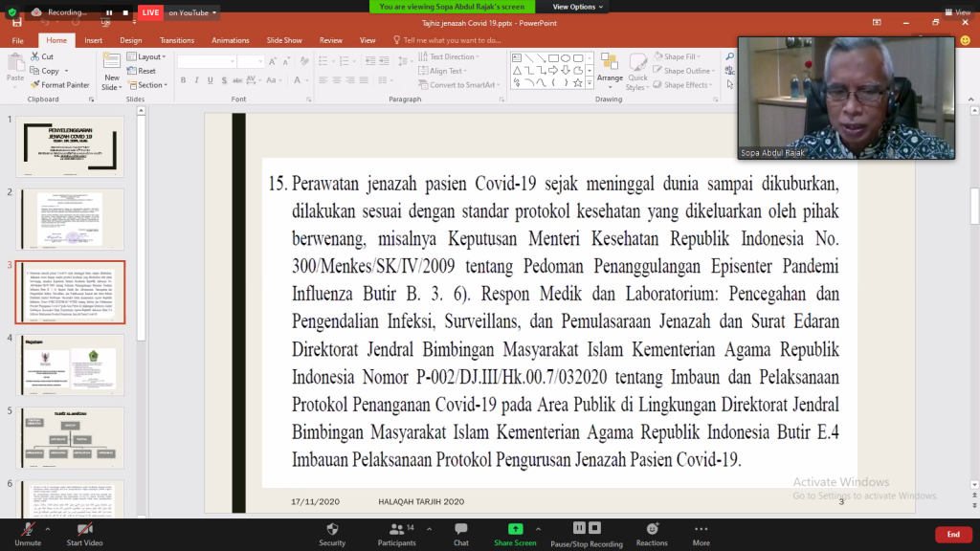Select slide 4 thumbnail Rujukan
Viewport: 980px width, 551px height.
click(70, 364)
